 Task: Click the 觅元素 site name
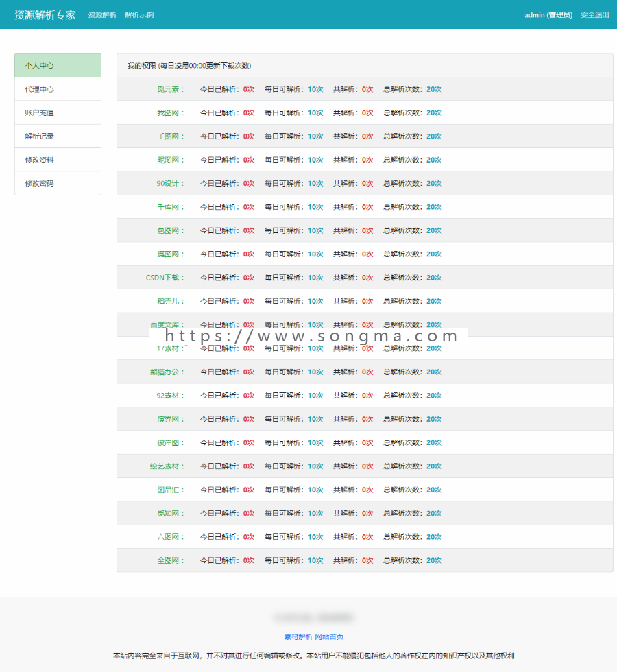pos(171,89)
